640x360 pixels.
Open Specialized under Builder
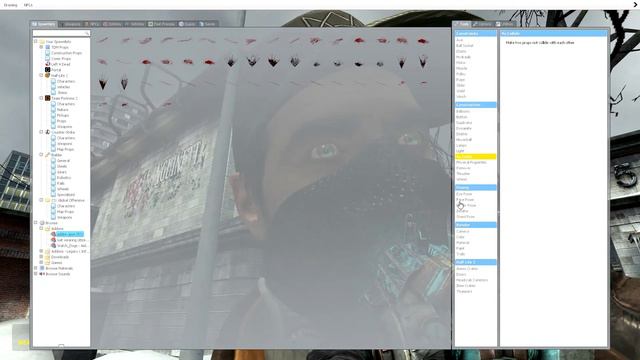66,195
